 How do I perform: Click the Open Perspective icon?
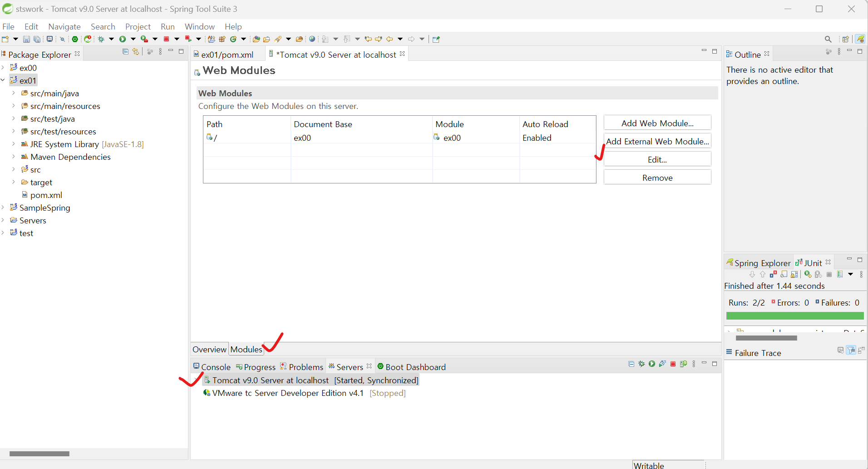pos(845,39)
